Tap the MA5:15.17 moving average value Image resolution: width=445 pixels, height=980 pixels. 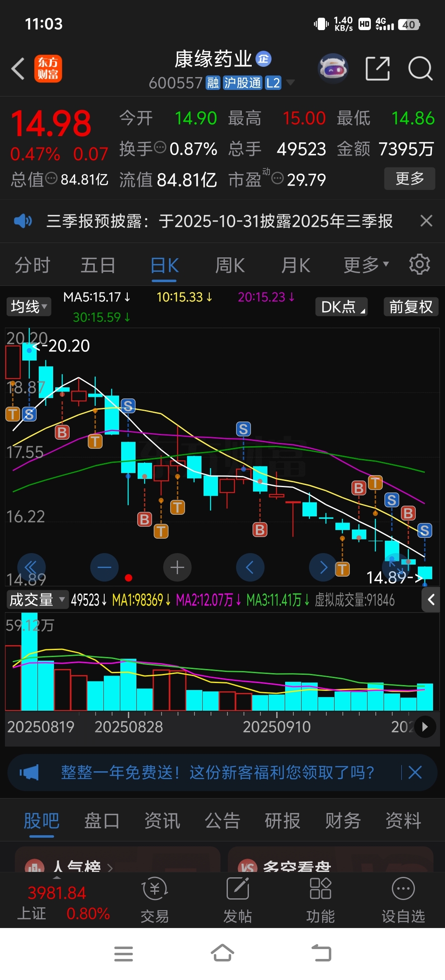pyautogui.click(x=97, y=297)
